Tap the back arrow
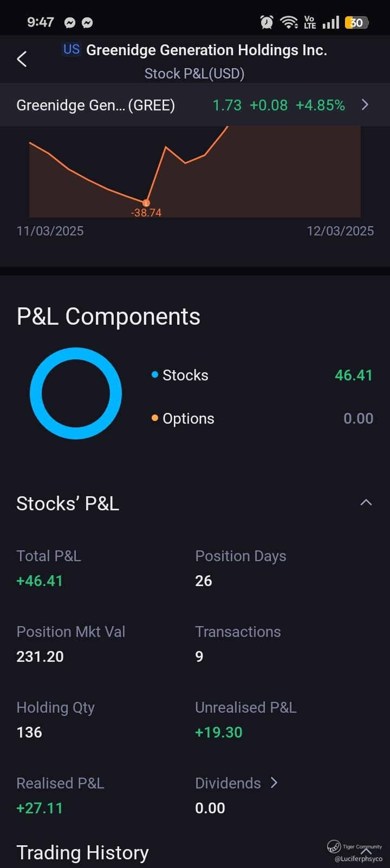 [x=22, y=59]
